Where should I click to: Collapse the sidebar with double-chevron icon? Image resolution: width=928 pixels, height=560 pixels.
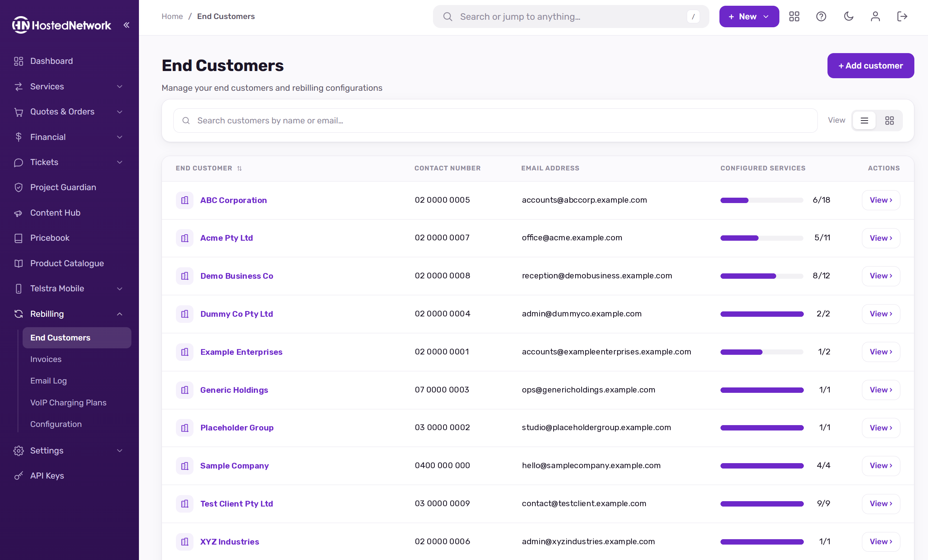[x=126, y=25]
